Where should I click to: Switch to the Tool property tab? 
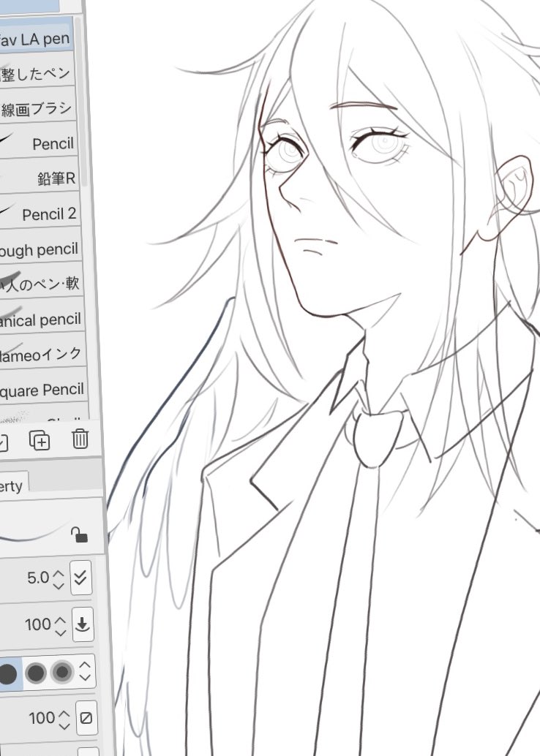pyautogui.click(x=13, y=485)
